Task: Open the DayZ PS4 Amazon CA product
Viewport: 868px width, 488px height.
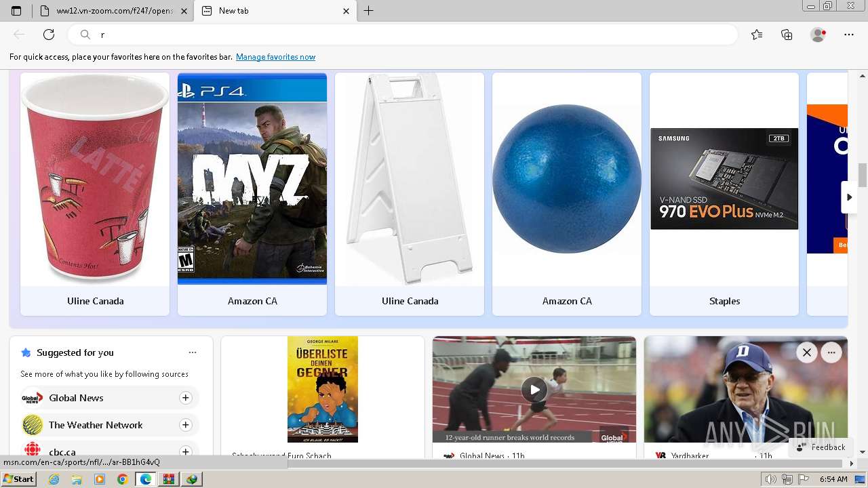Action: point(252,194)
